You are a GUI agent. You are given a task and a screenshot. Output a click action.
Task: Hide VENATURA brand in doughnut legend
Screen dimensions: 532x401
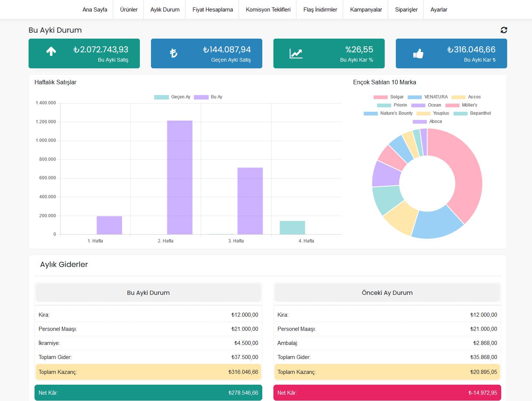pyautogui.click(x=428, y=97)
